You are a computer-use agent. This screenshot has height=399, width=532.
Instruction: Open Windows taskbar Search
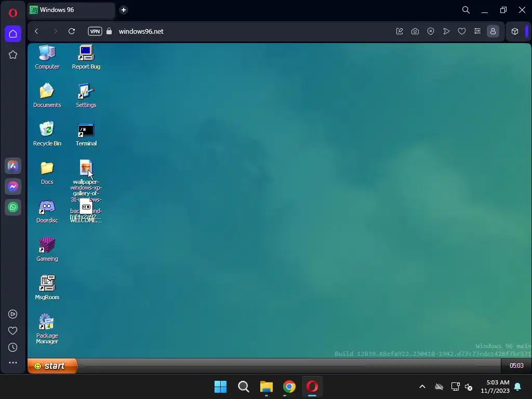[243, 387]
